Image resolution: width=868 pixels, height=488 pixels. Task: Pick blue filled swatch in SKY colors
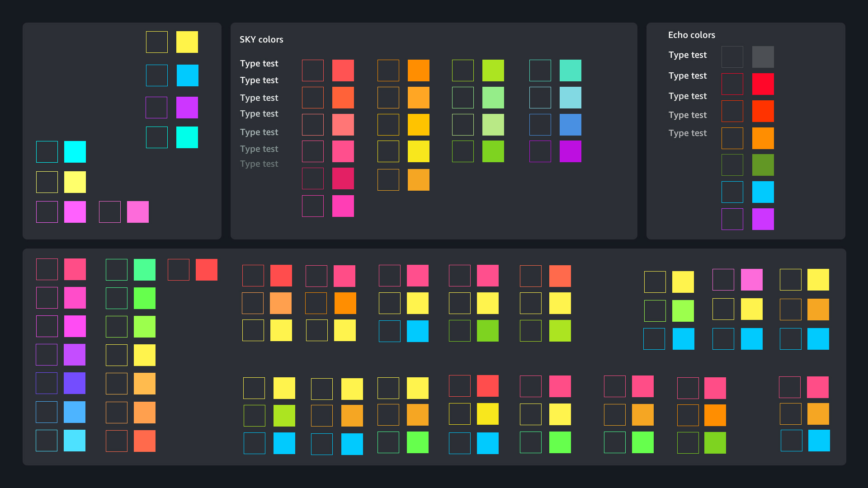click(570, 125)
